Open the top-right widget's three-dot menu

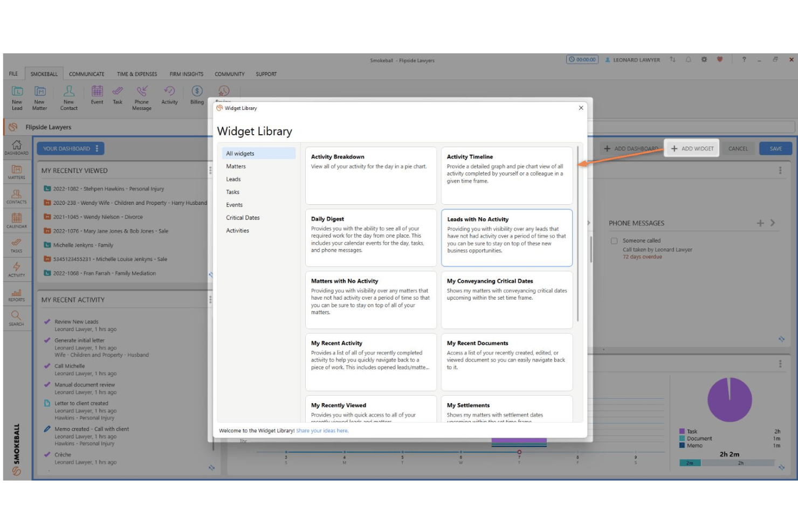point(780,170)
